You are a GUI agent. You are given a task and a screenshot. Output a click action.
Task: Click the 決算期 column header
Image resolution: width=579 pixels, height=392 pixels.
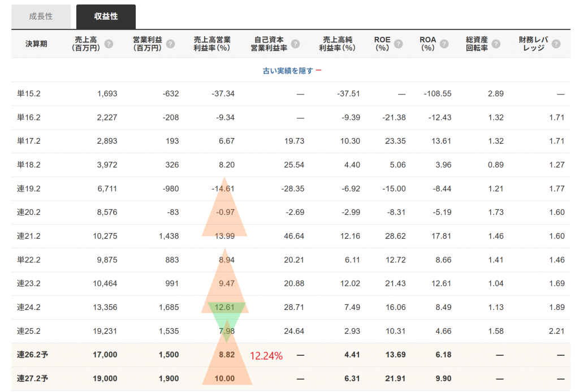(36, 44)
